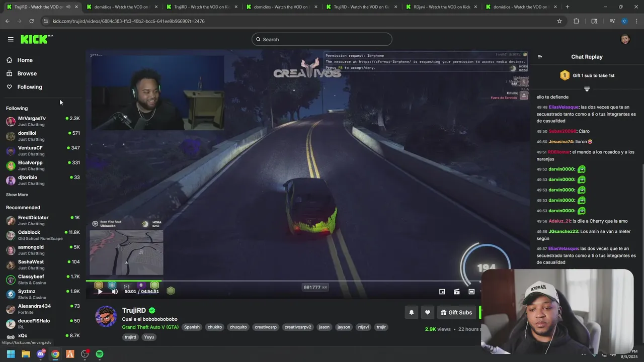Open VenturaCF channel in sidebar
This screenshot has width=644, height=362.
[x=43, y=151]
